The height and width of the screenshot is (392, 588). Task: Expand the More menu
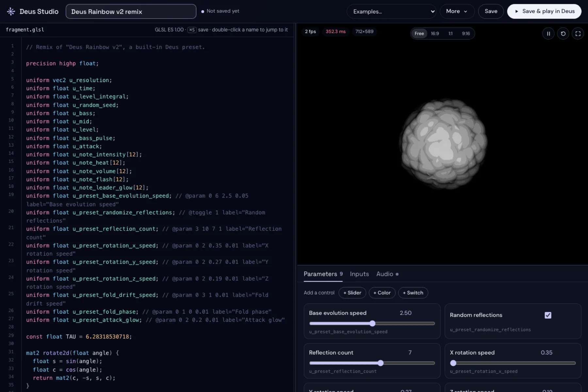click(457, 11)
